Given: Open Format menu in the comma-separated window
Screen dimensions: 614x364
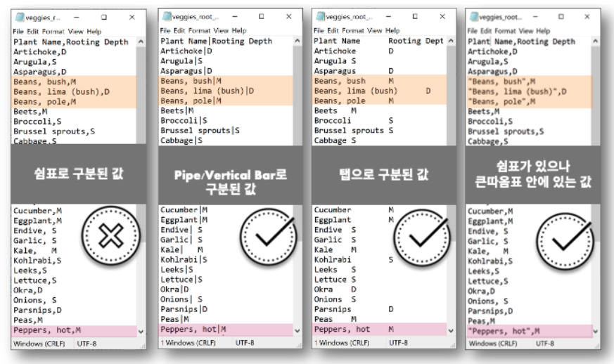Looking at the screenshot, I should click(x=53, y=32).
